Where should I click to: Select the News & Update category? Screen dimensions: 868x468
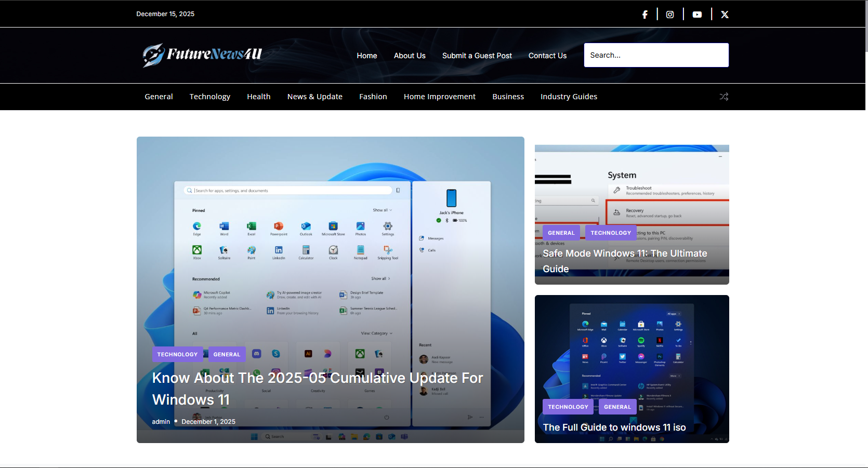315,97
